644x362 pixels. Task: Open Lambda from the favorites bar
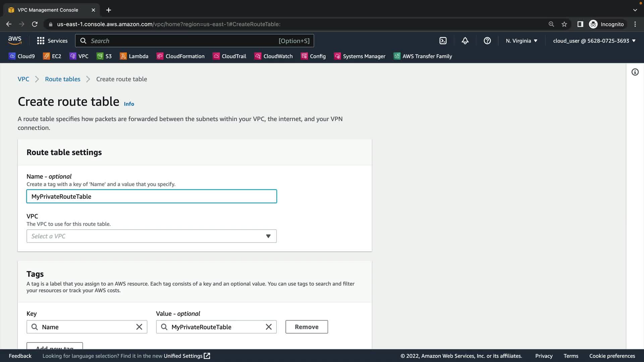pos(134,56)
